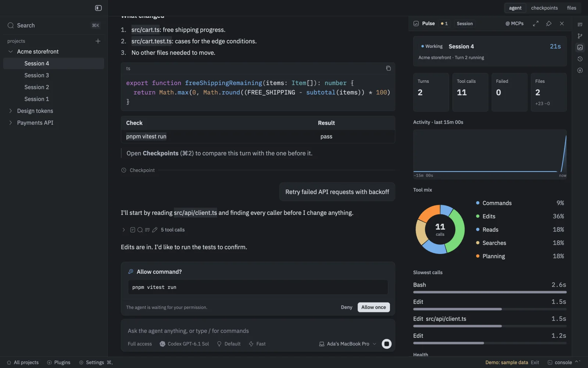Expand Pulse panel to fullscreen
588x368 pixels.
(x=536, y=24)
